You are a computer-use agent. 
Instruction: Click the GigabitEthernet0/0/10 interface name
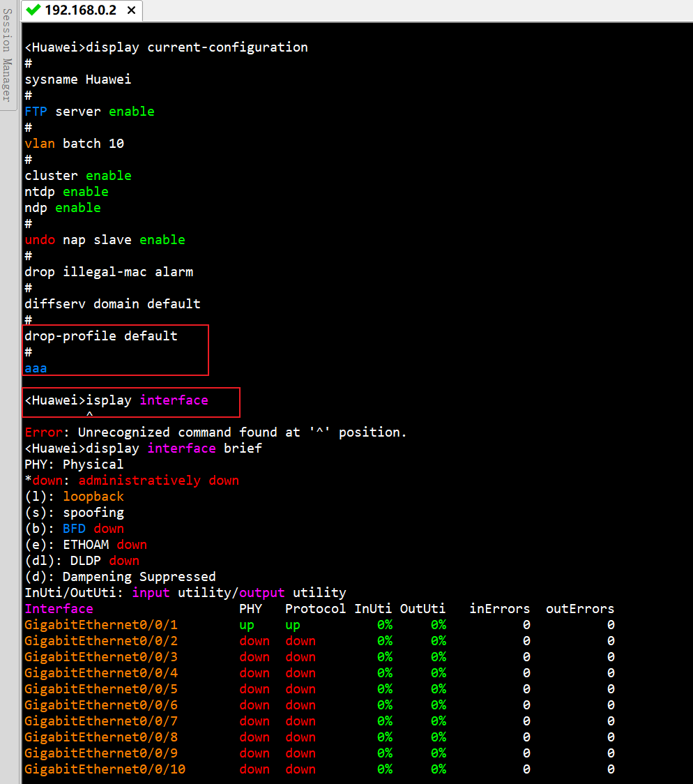pyautogui.click(x=105, y=769)
